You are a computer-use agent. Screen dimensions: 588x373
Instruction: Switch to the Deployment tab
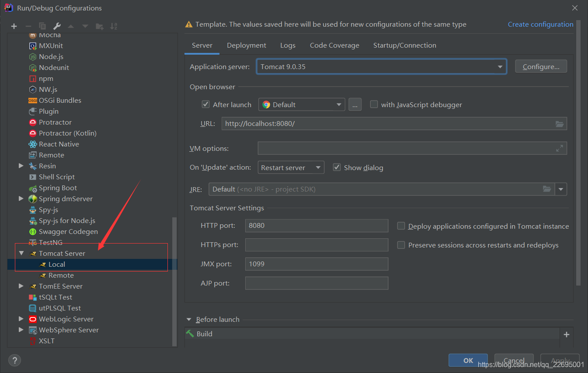tap(247, 45)
